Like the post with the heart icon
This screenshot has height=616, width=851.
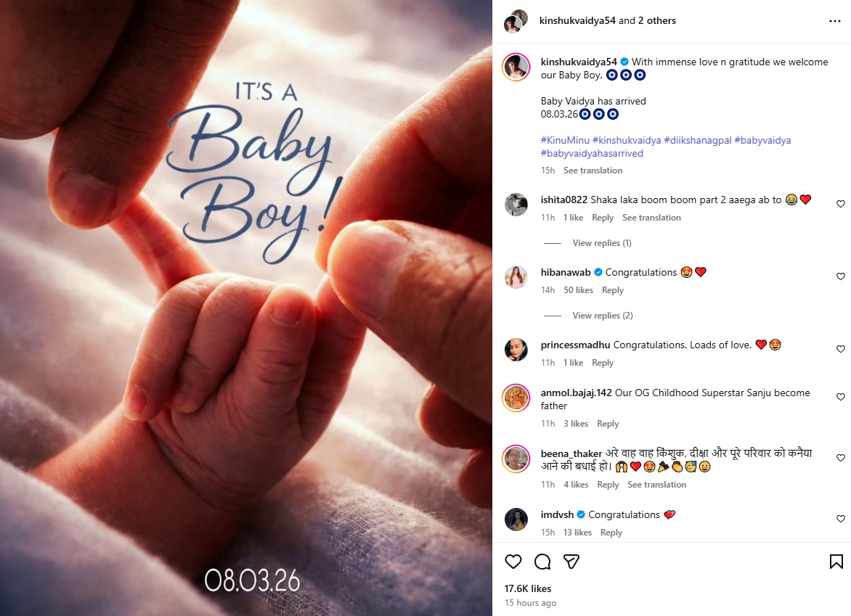coord(513,562)
